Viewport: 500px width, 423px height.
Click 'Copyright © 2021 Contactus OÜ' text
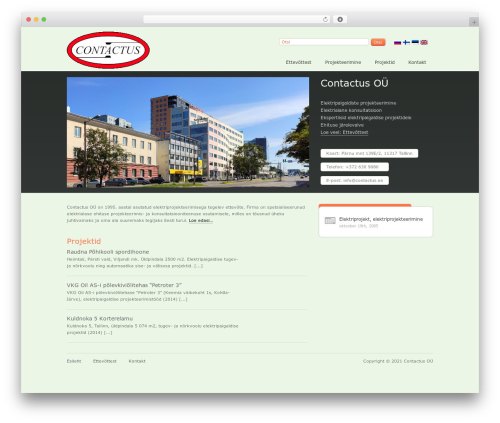[x=398, y=361]
